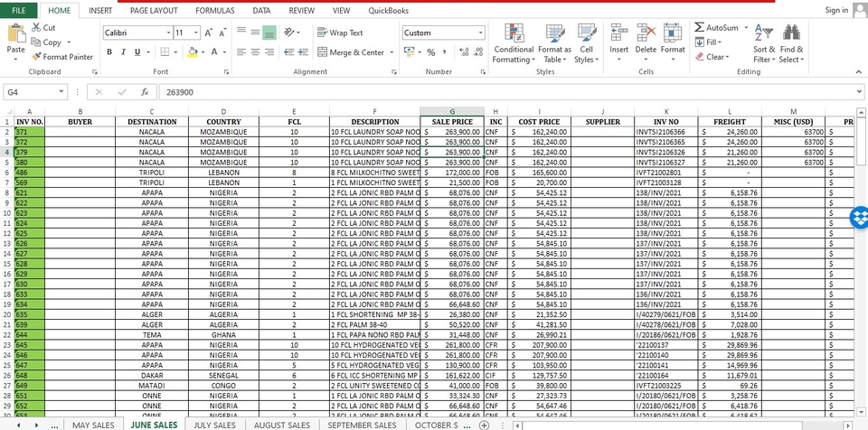Switch to MAY SALES sheet
The width and height of the screenshot is (868, 430).
[93, 425]
